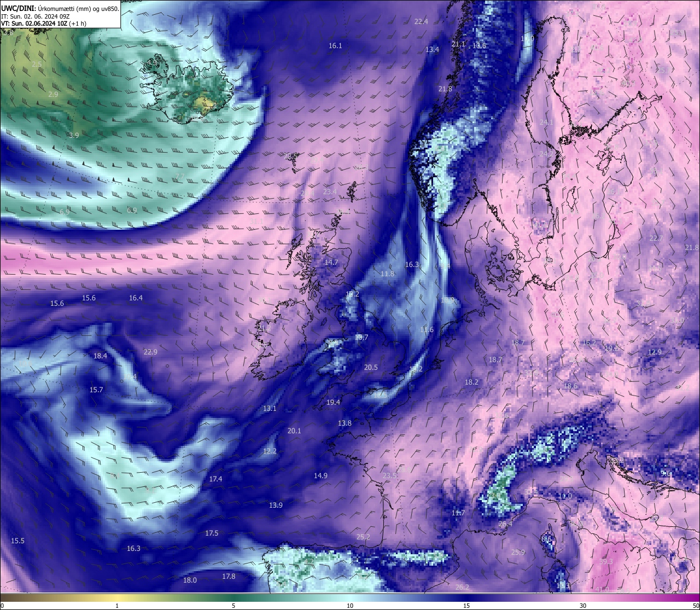Click the 26.4 map value
The width and height of the screenshot is (700, 610).
click(x=505, y=524)
